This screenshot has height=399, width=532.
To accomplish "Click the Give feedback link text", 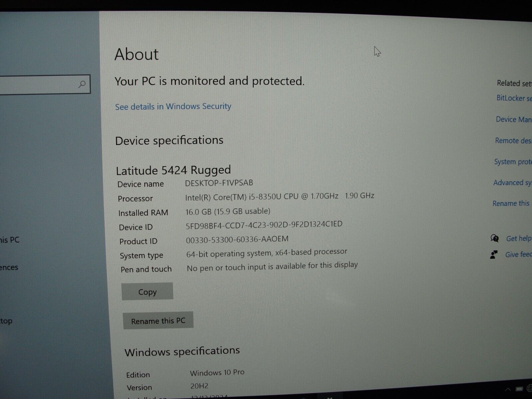I will tap(518, 255).
